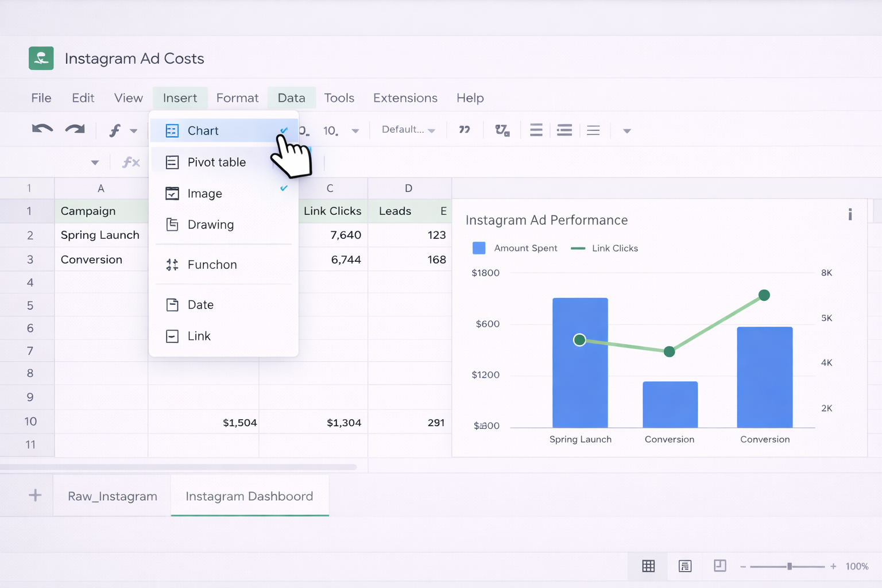The width and height of the screenshot is (882, 588).
Task: Click the page break view icon
Action: pyautogui.click(x=719, y=566)
